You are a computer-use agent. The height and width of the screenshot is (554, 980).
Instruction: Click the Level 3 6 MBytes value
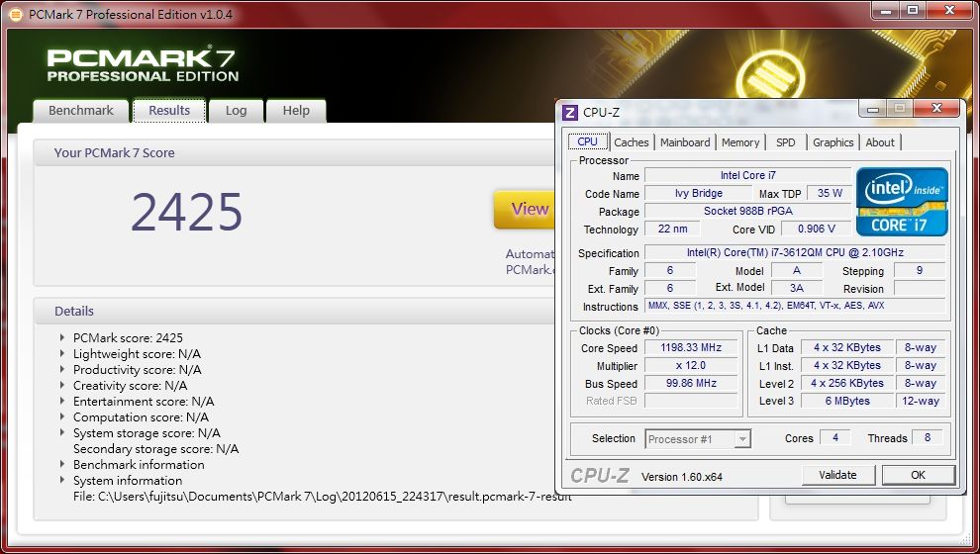tap(847, 401)
